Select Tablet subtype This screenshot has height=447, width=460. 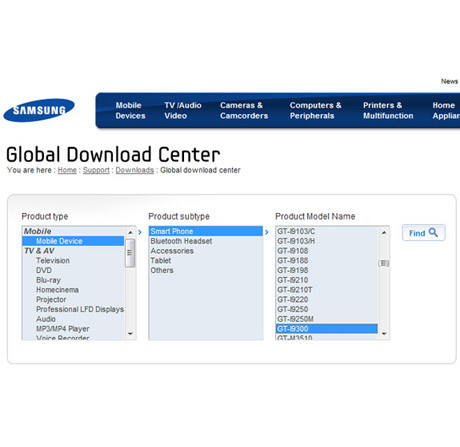click(x=206, y=260)
